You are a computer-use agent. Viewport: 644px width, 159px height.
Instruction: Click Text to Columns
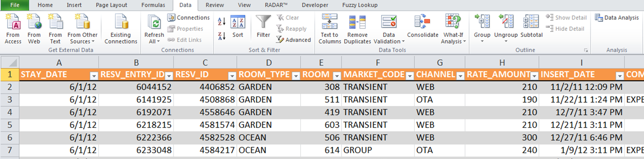[x=330, y=29]
